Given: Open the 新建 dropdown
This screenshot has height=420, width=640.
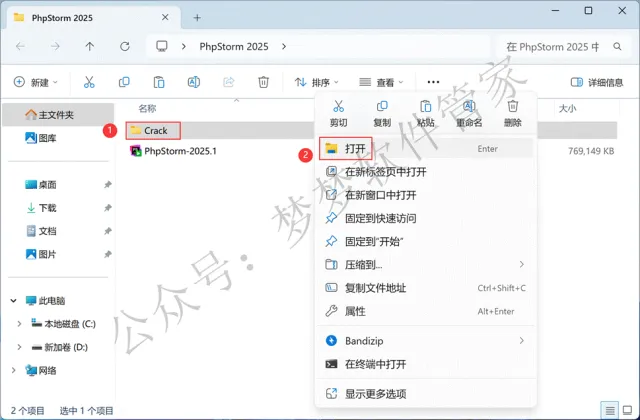Looking at the screenshot, I should (x=36, y=82).
